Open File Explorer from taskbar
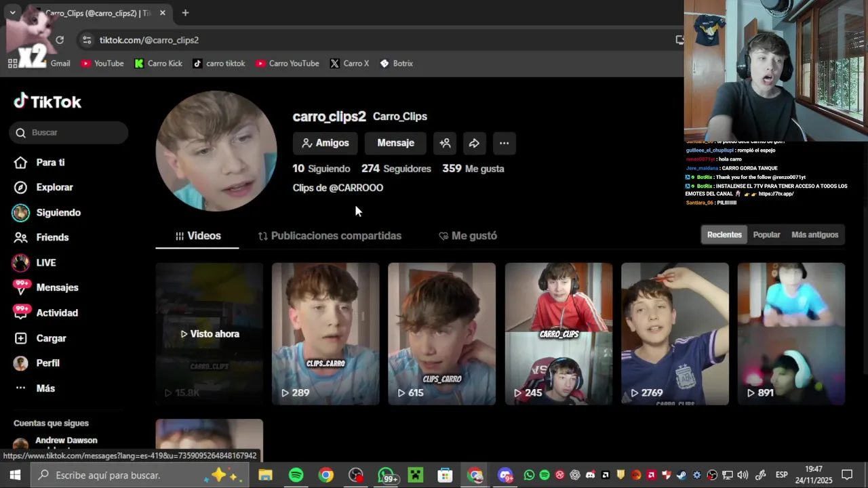868x488 pixels. click(265, 475)
